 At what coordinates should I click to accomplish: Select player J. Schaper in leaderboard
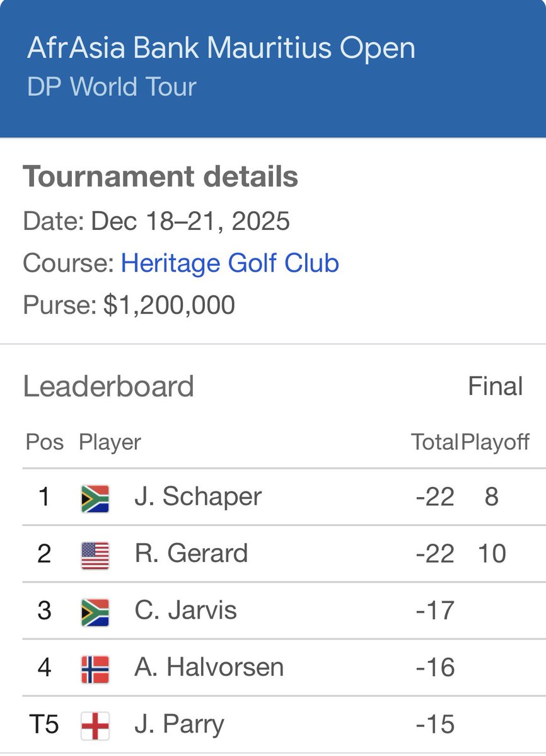pos(197,498)
